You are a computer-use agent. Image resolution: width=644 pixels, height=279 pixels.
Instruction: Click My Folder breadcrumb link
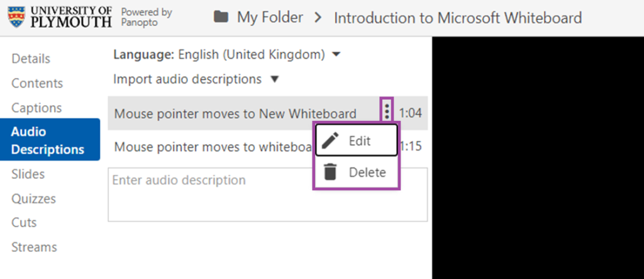(x=270, y=18)
